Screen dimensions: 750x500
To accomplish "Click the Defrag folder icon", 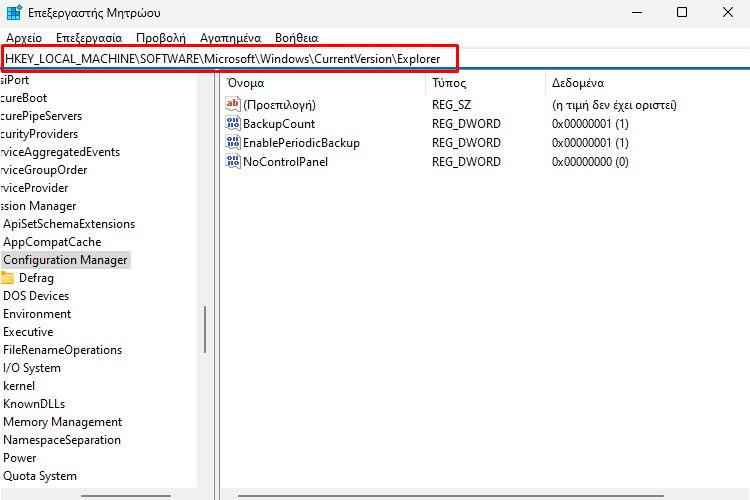I will click(7, 278).
